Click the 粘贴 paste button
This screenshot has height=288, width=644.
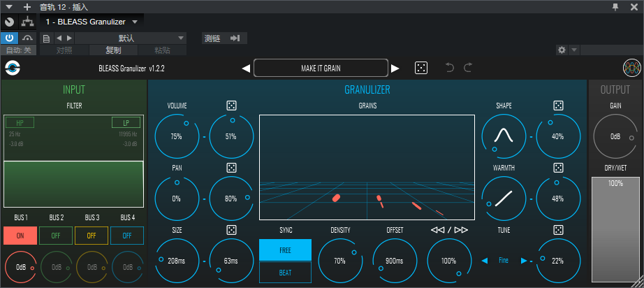point(162,50)
